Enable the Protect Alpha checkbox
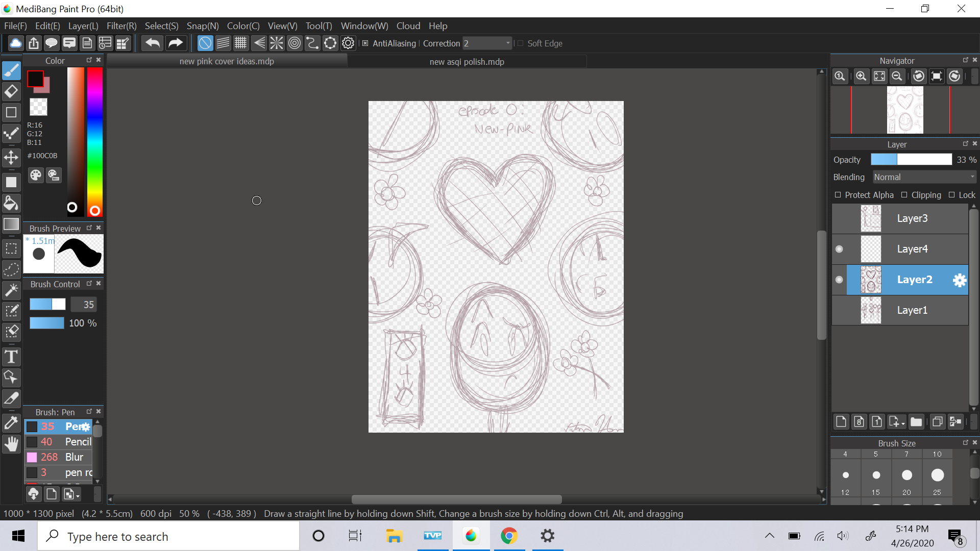The width and height of the screenshot is (980, 551). 838,195
